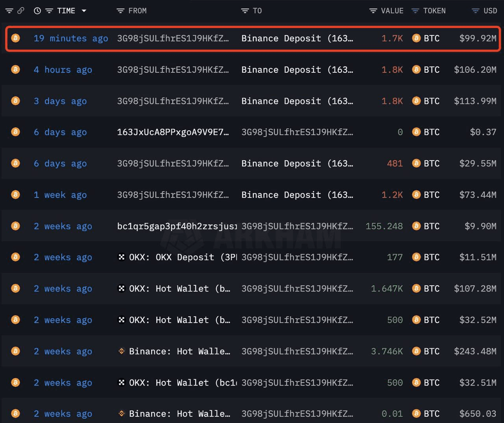
Task: Click the OKX logo on OKX Deposit row
Action: point(122,257)
